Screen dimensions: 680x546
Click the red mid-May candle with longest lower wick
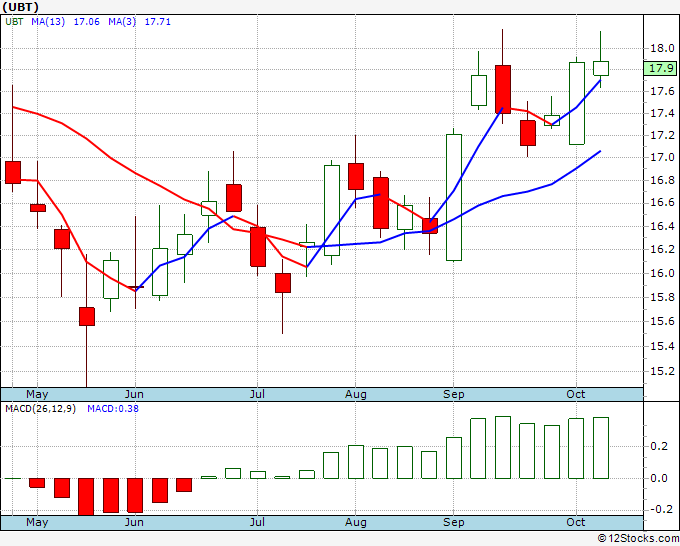coord(87,317)
